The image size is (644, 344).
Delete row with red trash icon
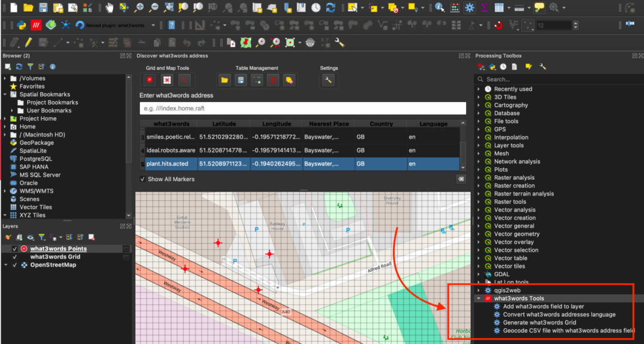[273, 80]
